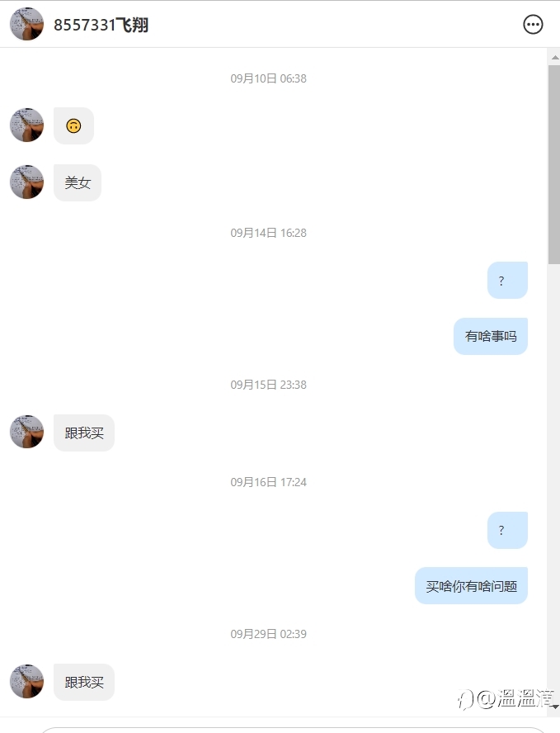This screenshot has height=733, width=560.
Task: Click the contact name 8557331飞翔
Action: tap(101, 25)
